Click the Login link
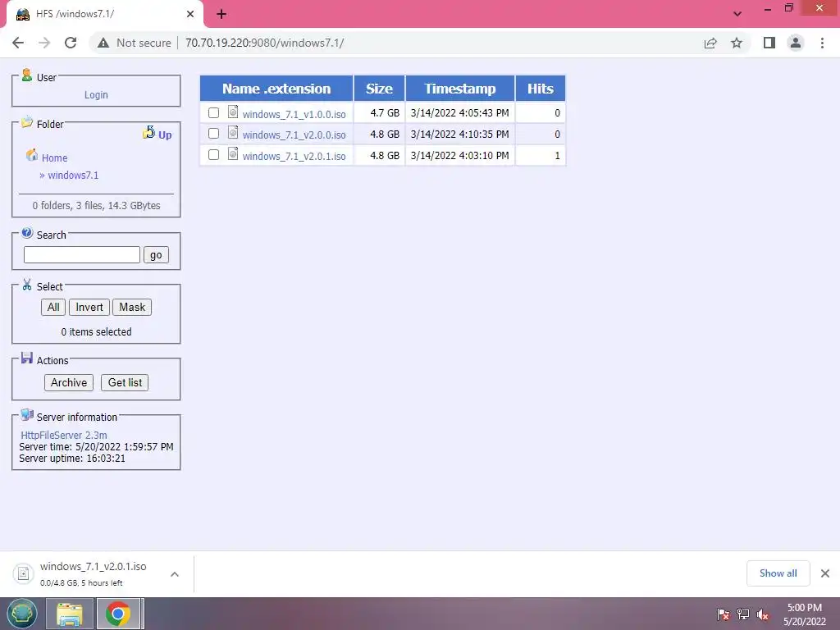The height and width of the screenshot is (630, 840). [x=97, y=95]
